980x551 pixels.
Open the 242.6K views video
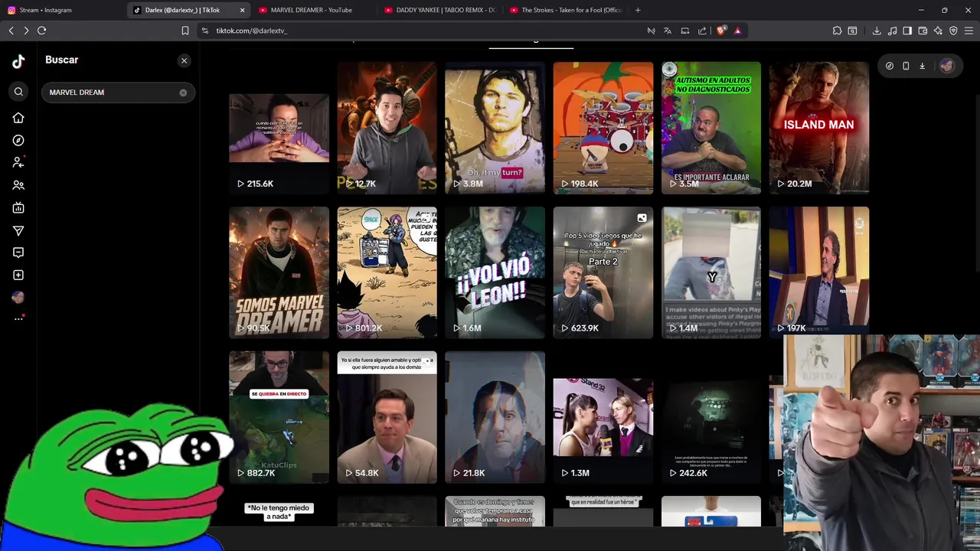coord(710,417)
